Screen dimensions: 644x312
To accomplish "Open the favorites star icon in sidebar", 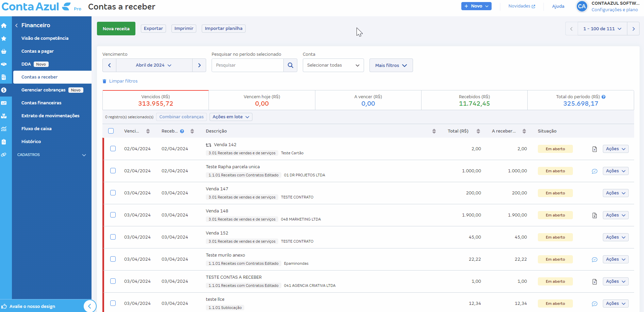I will click(x=4, y=38).
